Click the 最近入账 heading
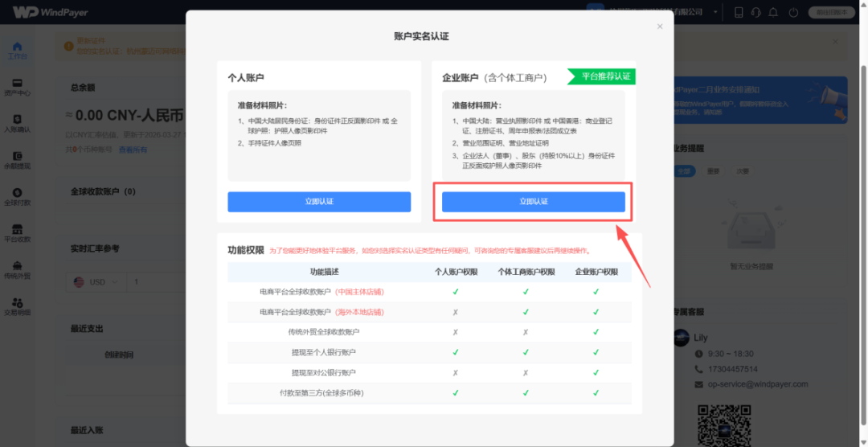The image size is (868, 447). coord(87,430)
